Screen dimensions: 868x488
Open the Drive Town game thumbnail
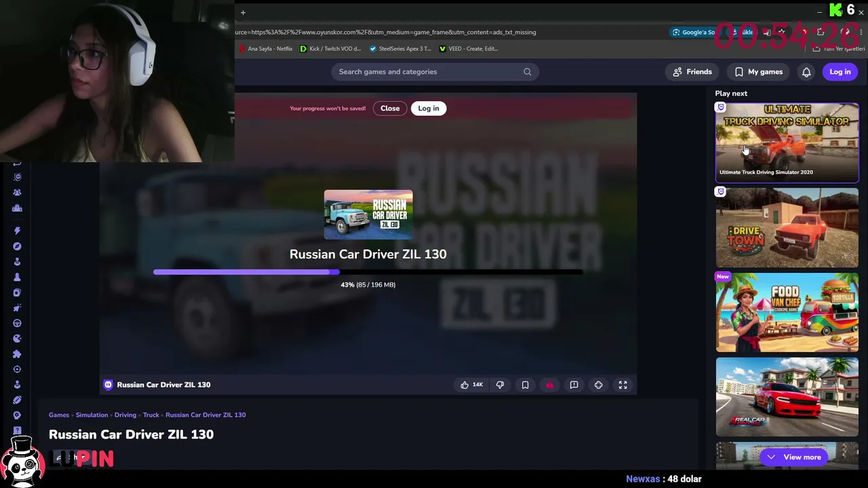[787, 228]
